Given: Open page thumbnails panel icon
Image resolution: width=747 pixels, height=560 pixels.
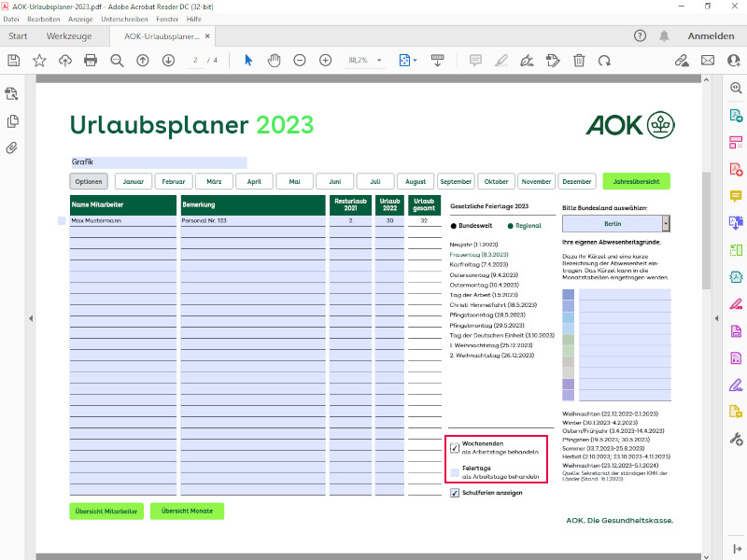Looking at the screenshot, I should [x=12, y=121].
